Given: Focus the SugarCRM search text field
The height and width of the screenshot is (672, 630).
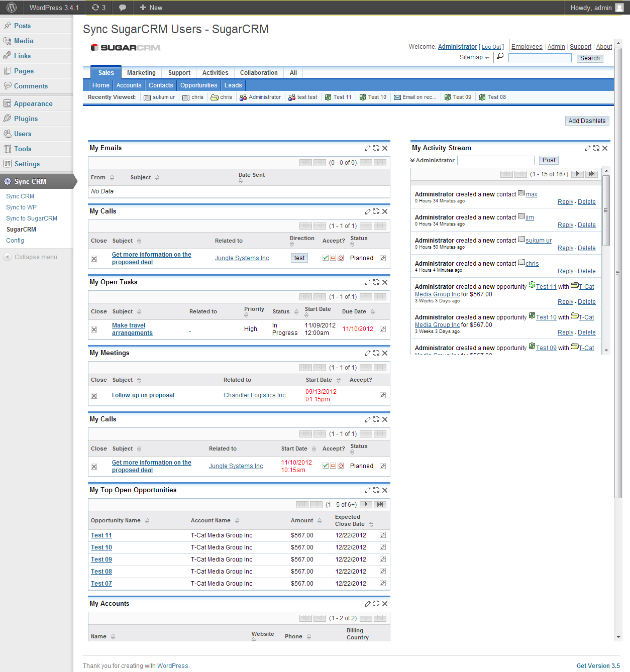Looking at the screenshot, I should (540, 58).
